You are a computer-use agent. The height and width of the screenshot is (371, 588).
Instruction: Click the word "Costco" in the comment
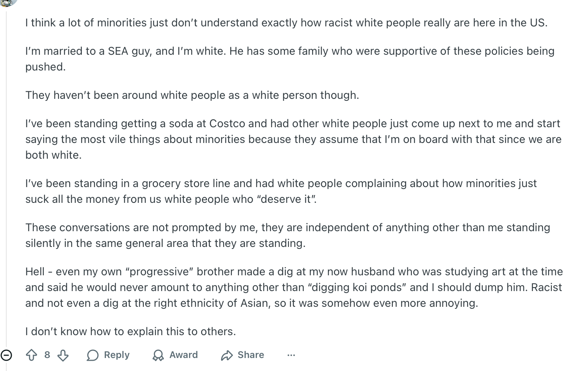click(227, 124)
